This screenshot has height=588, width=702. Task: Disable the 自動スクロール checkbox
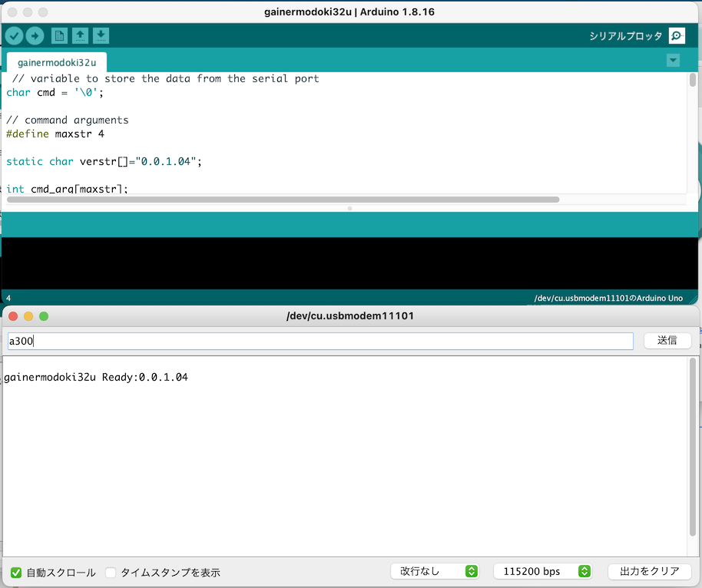(x=17, y=571)
